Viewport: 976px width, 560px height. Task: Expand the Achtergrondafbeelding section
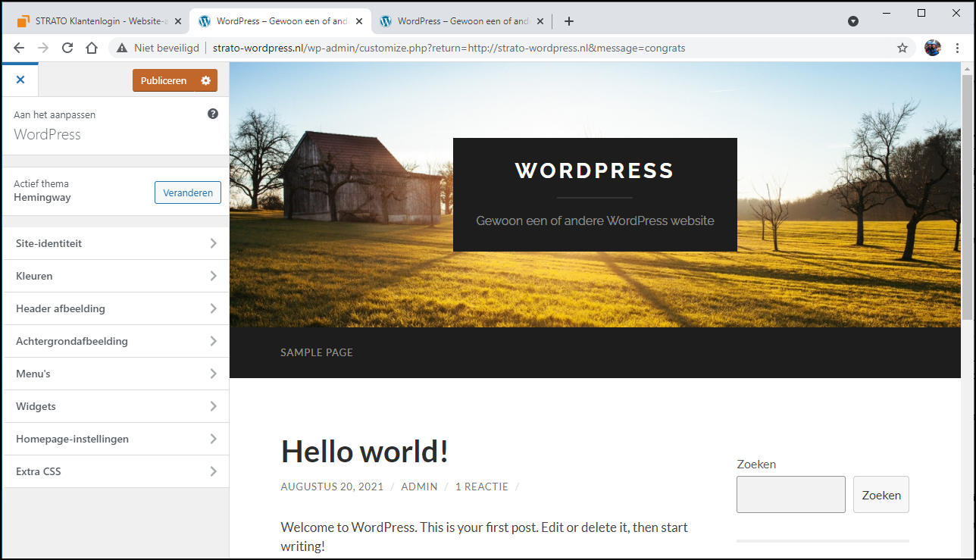[116, 341]
